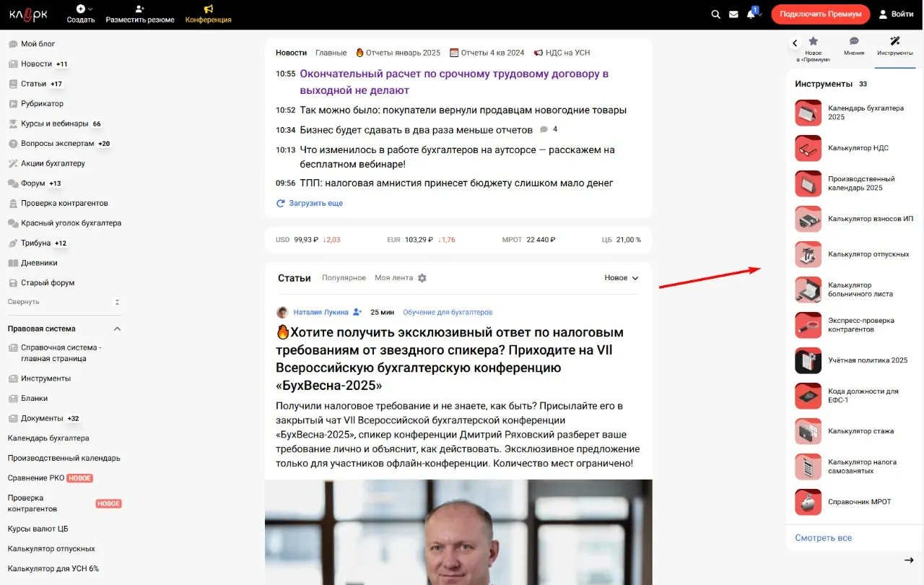Screen dimensions: 924x585
Task: Click the back chevron in right panel
Action: coord(795,43)
